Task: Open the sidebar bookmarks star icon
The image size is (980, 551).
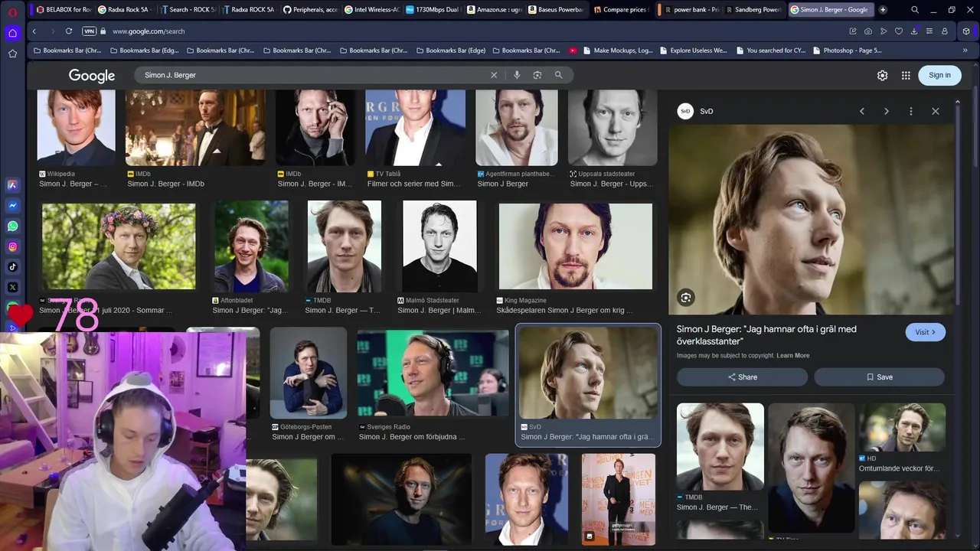Action: coord(12,54)
